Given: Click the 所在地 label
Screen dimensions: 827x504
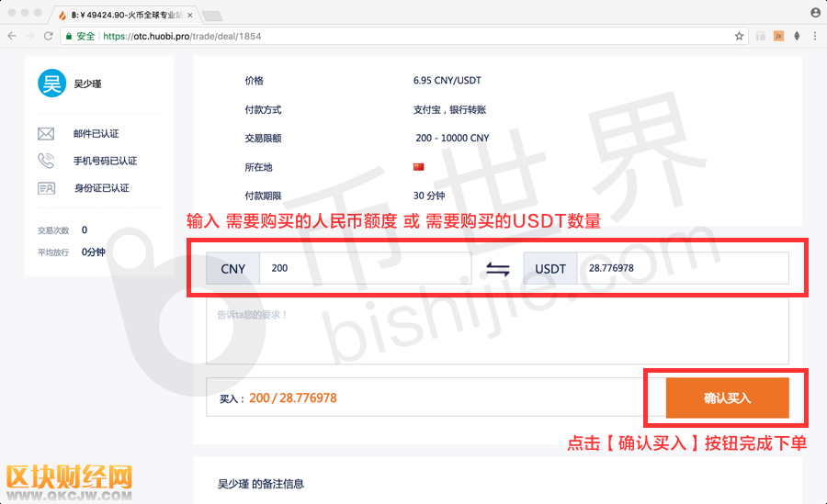Looking at the screenshot, I should pos(258,167).
